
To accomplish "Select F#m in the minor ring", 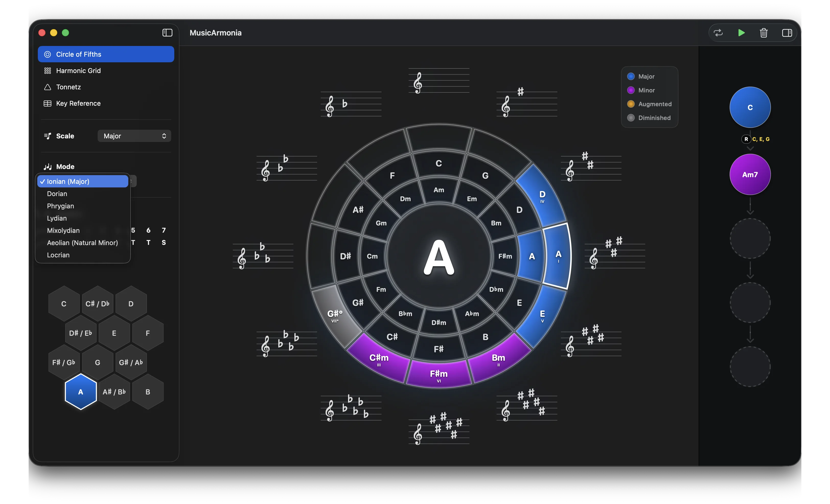I will coord(505,256).
